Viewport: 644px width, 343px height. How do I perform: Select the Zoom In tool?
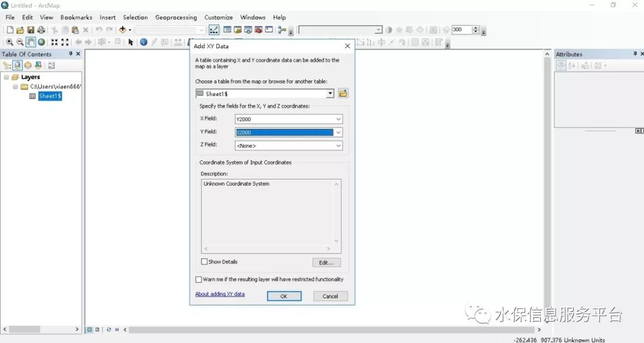click(x=10, y=42)
